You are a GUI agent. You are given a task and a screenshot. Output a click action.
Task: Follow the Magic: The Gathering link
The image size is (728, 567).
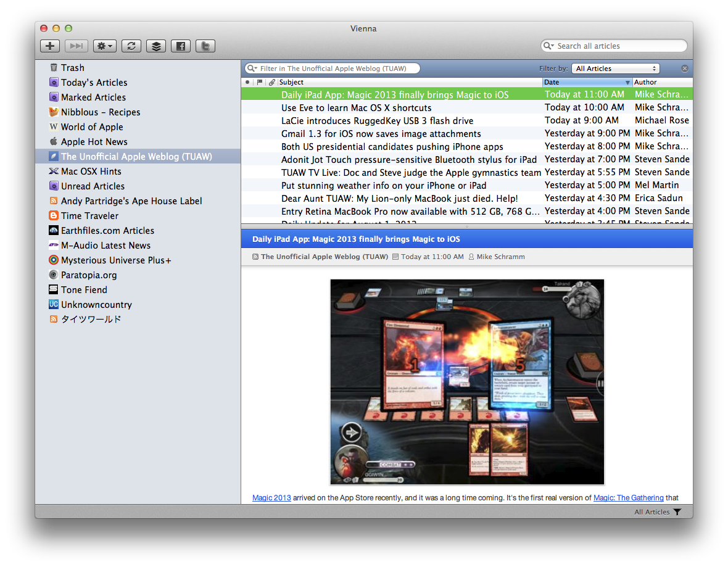628,498
